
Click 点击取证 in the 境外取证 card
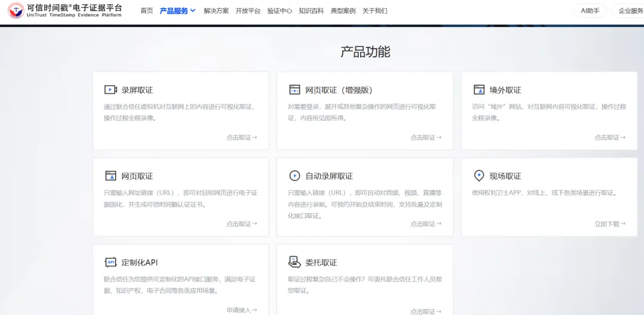coord(610,138)
